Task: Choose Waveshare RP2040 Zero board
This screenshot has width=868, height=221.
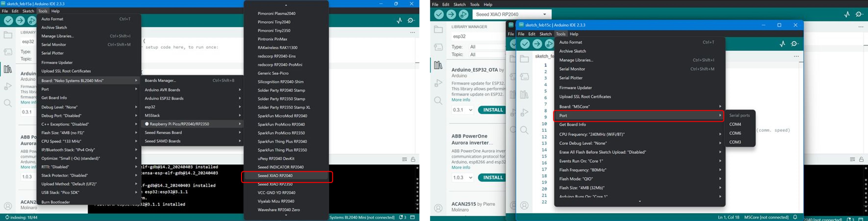Action: [x=286, y=210]
